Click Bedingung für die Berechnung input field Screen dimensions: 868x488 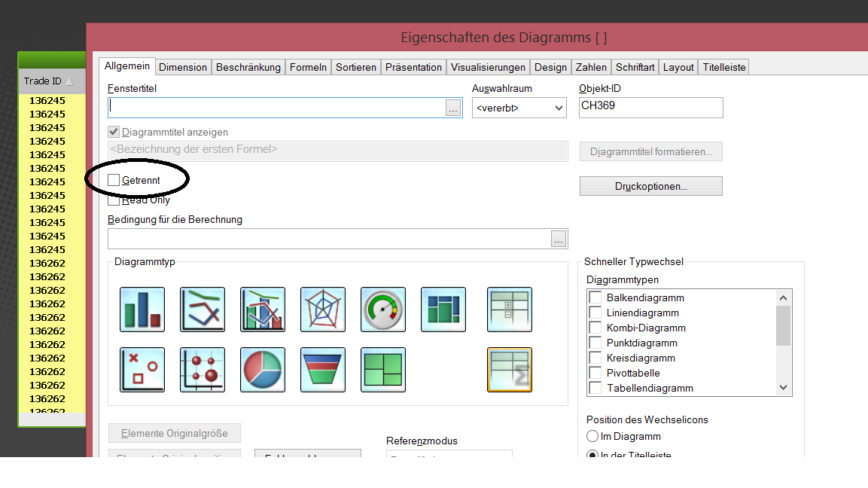[x=330, y=239]
